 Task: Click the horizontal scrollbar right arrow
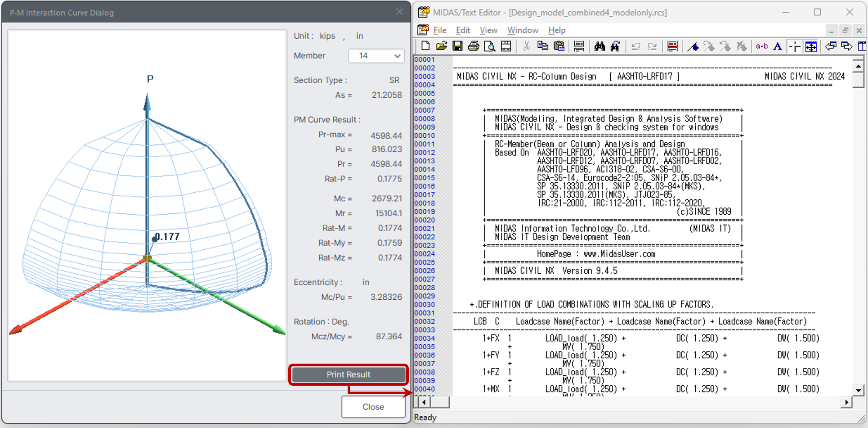click(846, 402)
